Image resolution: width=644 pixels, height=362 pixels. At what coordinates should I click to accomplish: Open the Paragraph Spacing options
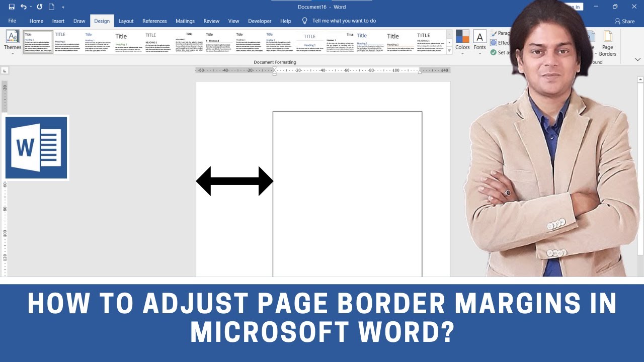pos(500,33)
